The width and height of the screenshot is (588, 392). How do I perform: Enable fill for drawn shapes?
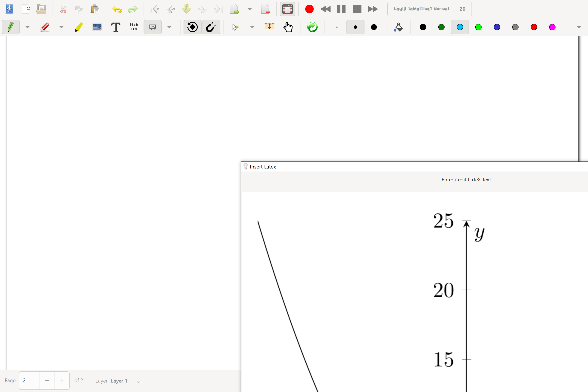click(398, 27)
